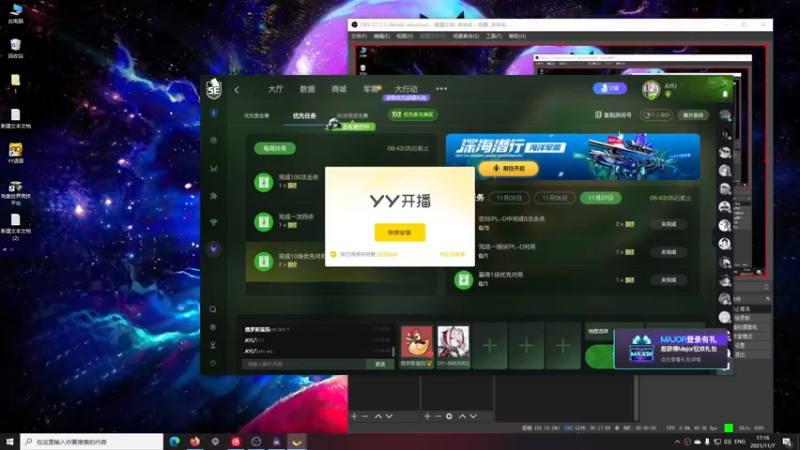Open Firefox from the taskbar

[x=195, y=441]
